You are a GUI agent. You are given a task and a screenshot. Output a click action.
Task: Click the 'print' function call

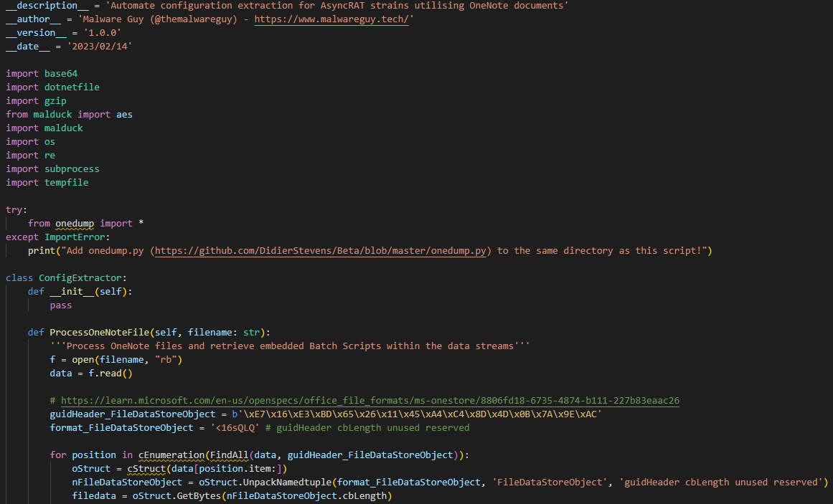pos(42,251)
